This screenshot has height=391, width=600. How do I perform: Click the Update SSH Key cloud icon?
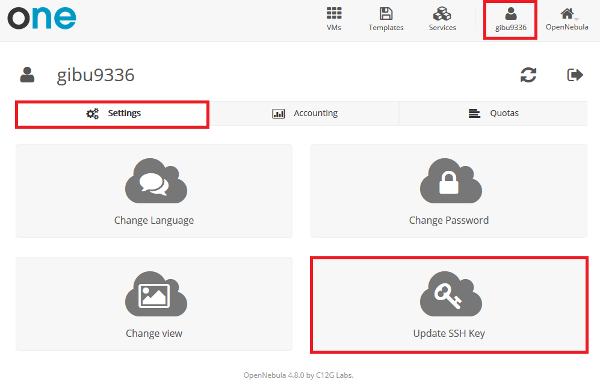click(451, 293)
